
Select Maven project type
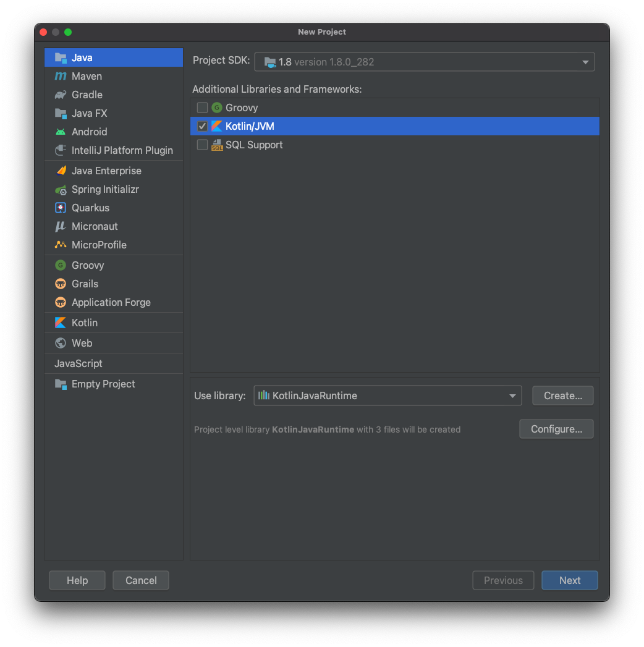(x=114, y=77)
